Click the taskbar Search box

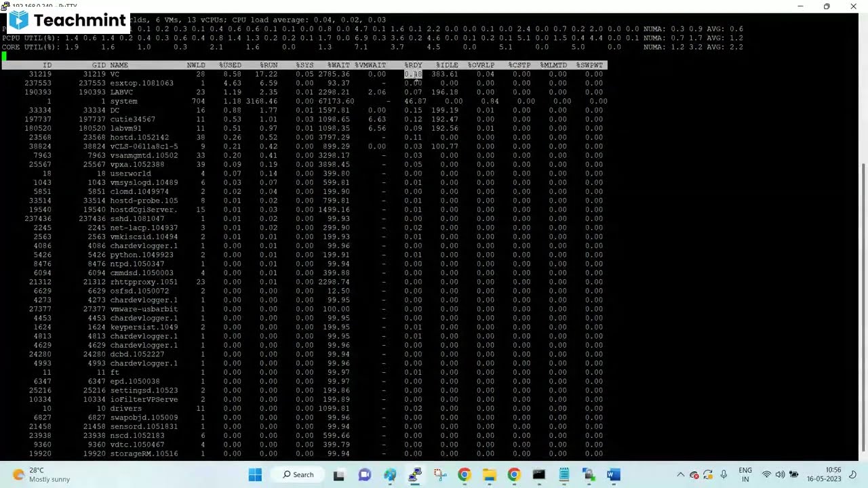298,475
